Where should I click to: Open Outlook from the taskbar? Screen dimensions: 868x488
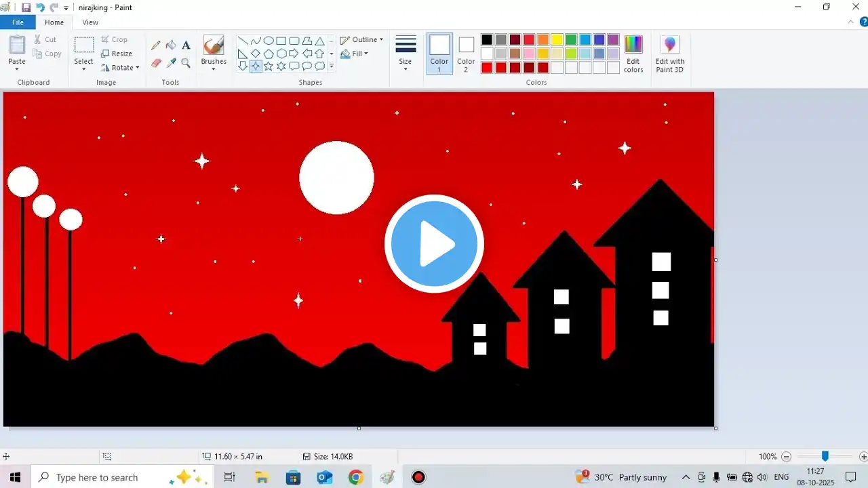point(325,477)
